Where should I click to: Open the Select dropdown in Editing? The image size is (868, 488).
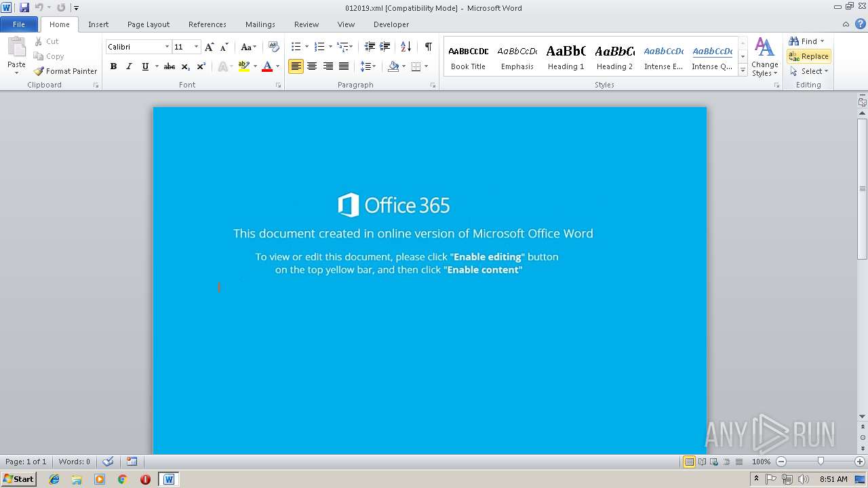tap(809, 71)
